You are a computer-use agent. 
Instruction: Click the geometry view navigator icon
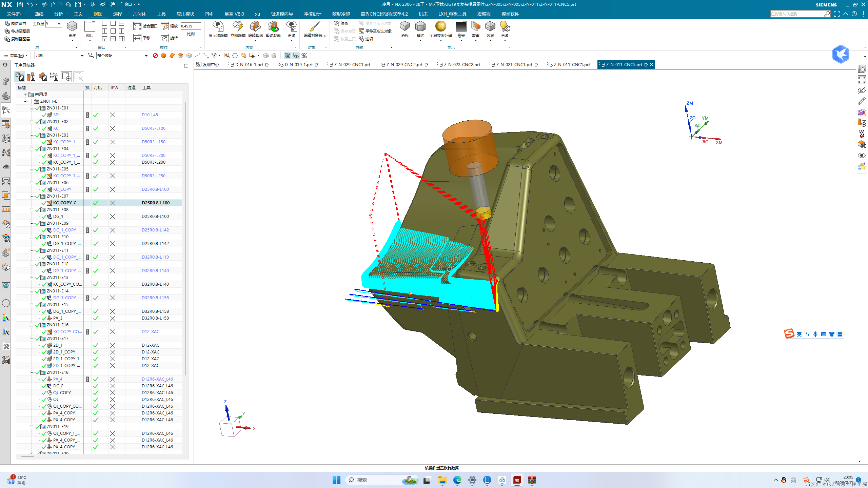click(x=43, y=77)
